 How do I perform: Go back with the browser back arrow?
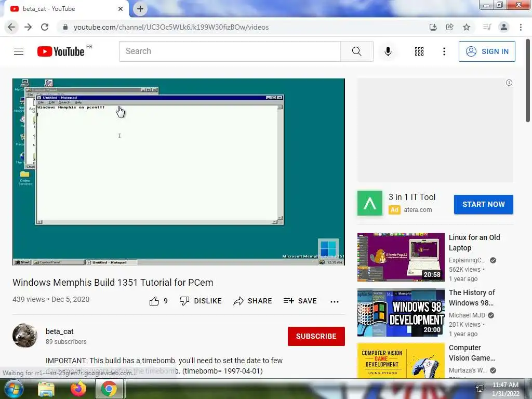click(x=11, y=27)
